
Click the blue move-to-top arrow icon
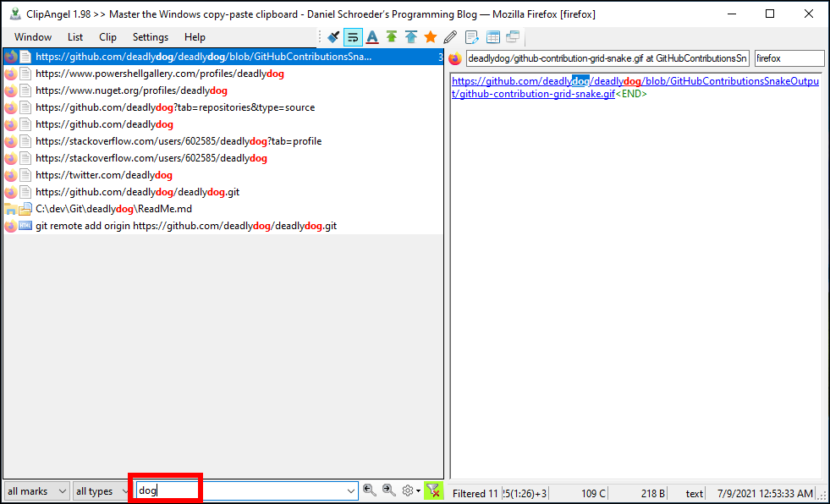coord(410,37)
